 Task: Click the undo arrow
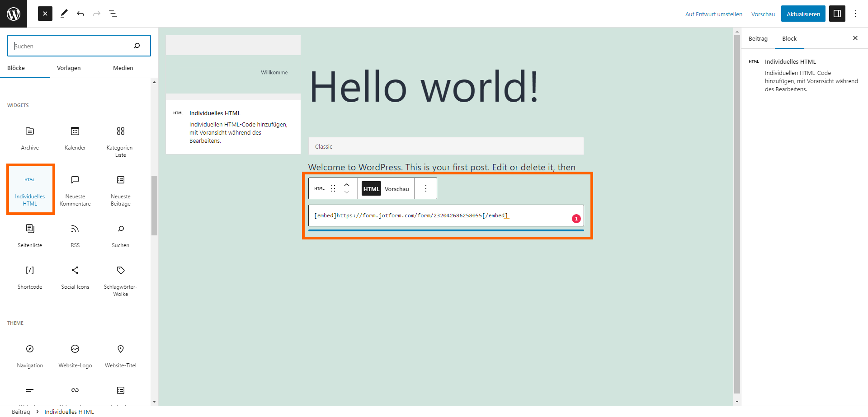click(80, 14)
